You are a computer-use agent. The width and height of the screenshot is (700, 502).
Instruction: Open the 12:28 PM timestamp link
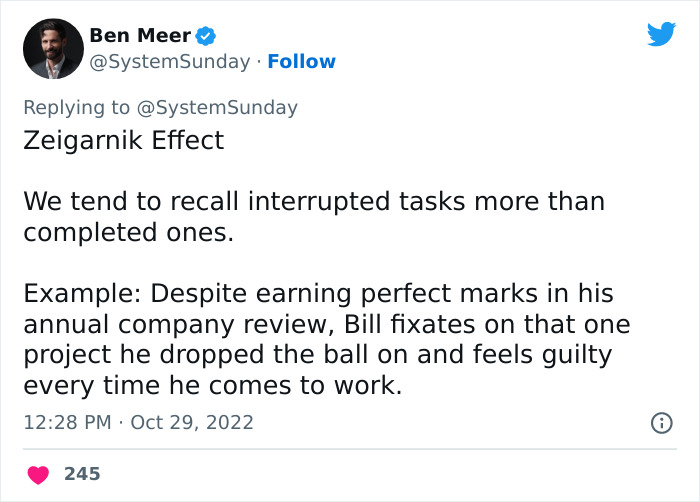67,423
